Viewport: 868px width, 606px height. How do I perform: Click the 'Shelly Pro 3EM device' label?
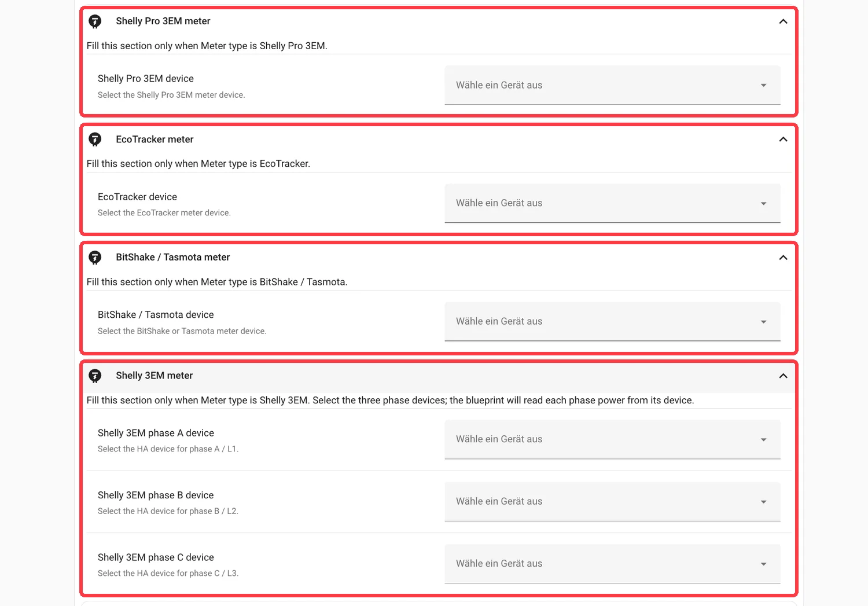click(x=146, y=79)
